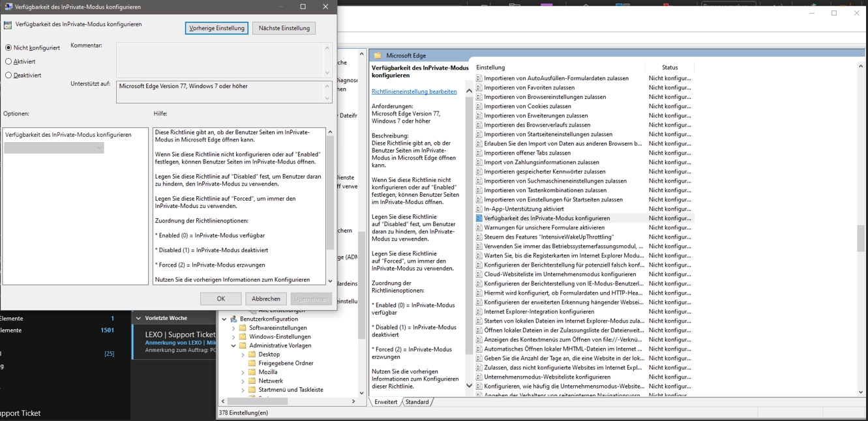This screenshot has height=421, width=868.
Task: Collapse the Administrative Vorlagen tree node
Action: (x=234, y=346)
